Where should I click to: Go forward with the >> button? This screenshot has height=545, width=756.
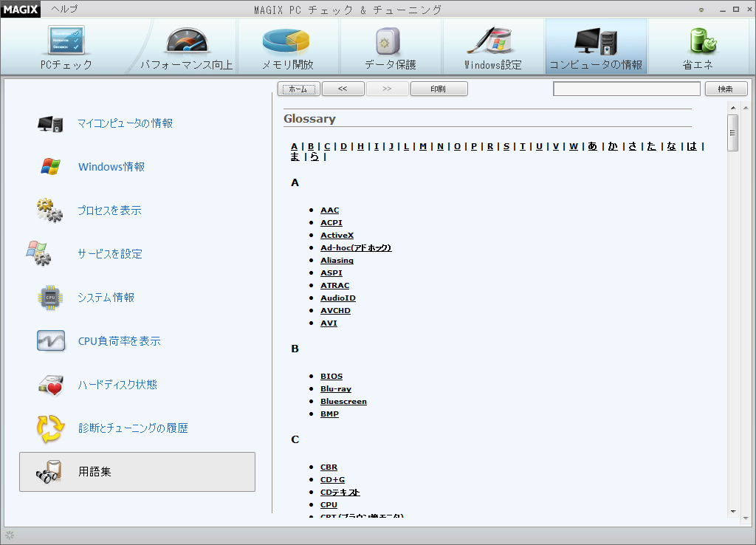coord(387,89)
